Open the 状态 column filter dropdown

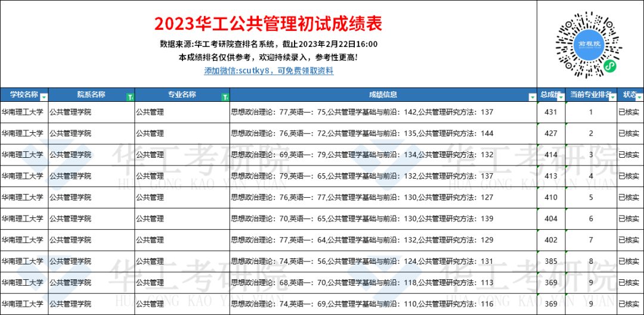(x=639, y=97)
